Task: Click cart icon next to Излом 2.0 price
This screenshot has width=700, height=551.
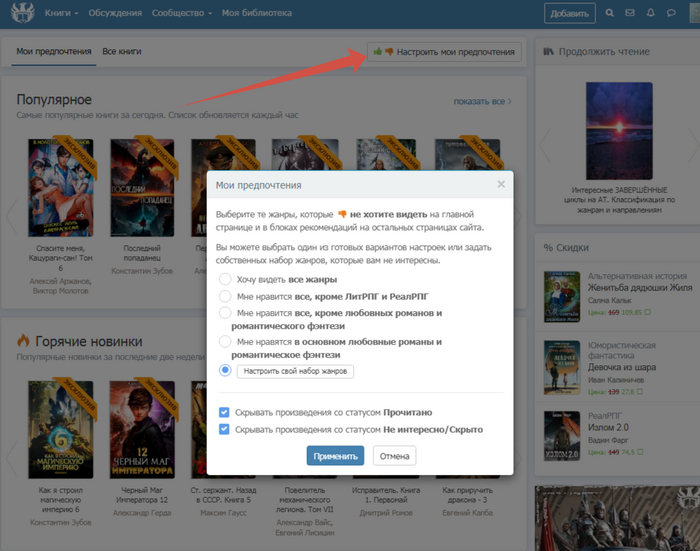Action: (640, 452)
